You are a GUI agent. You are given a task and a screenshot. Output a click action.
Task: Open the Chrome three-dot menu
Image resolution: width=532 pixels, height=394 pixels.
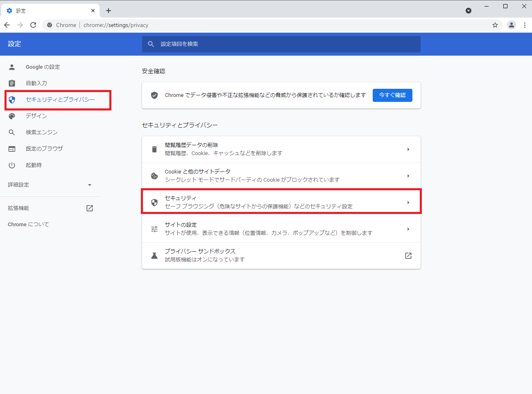click(x=525, y=25)
